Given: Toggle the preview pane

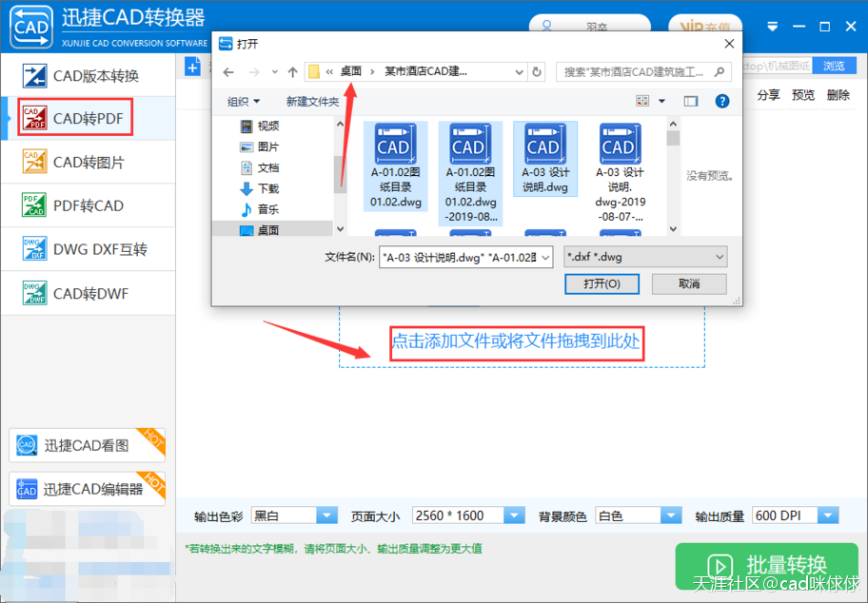Looking at the screenshot, I should coord(690,101).
